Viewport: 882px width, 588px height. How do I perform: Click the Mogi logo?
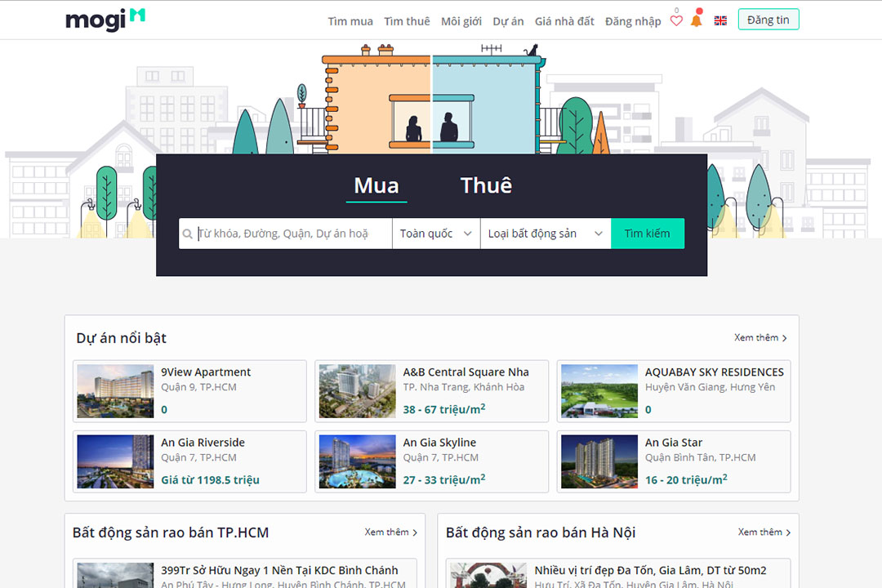[105, 20]
